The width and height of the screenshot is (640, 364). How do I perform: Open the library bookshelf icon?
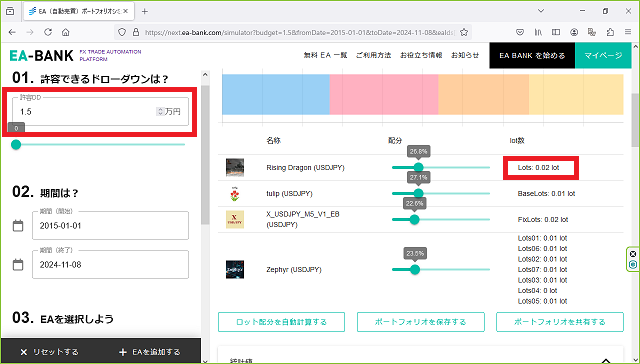[x=538, y=32]
